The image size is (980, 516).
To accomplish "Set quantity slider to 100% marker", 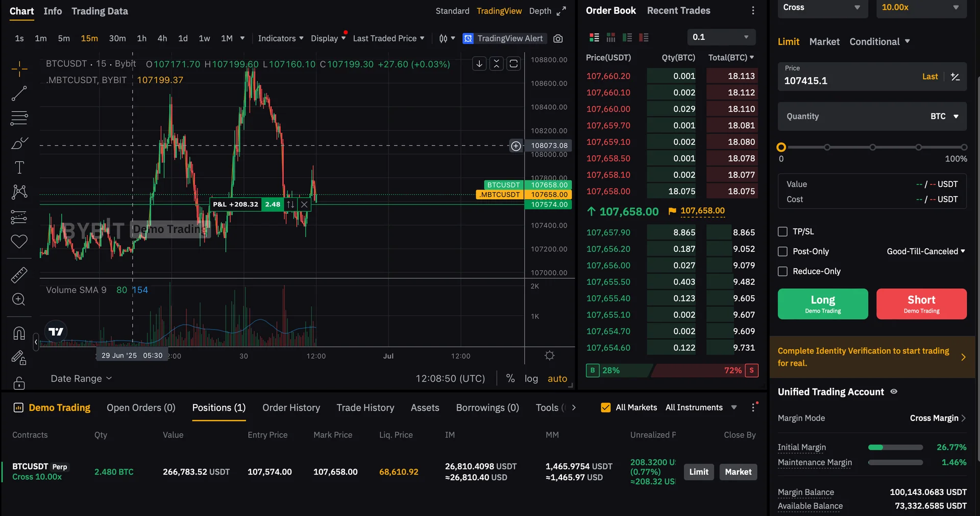I will (964, 148).
